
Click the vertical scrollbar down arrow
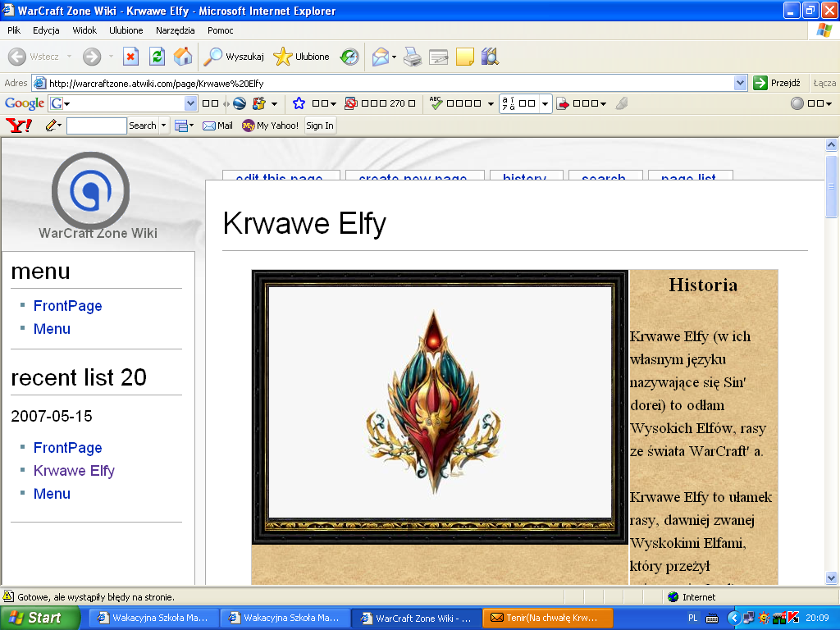pos(832,578)
